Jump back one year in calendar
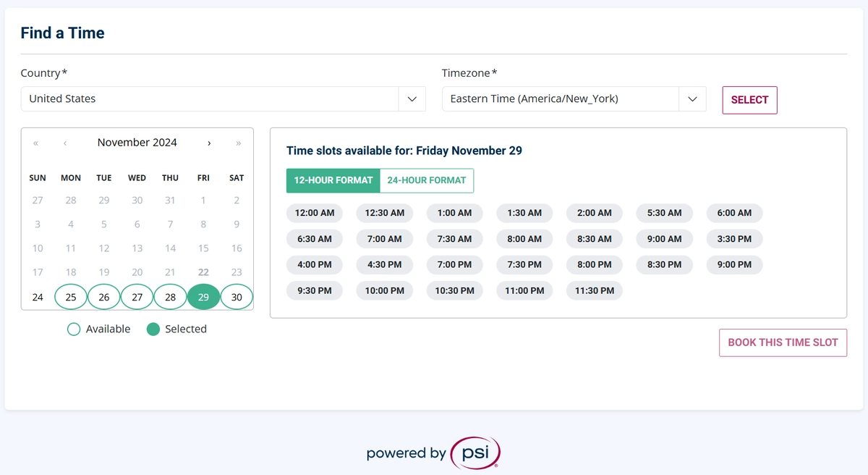This screenshot has width=868, height=475. pos(36,143)
